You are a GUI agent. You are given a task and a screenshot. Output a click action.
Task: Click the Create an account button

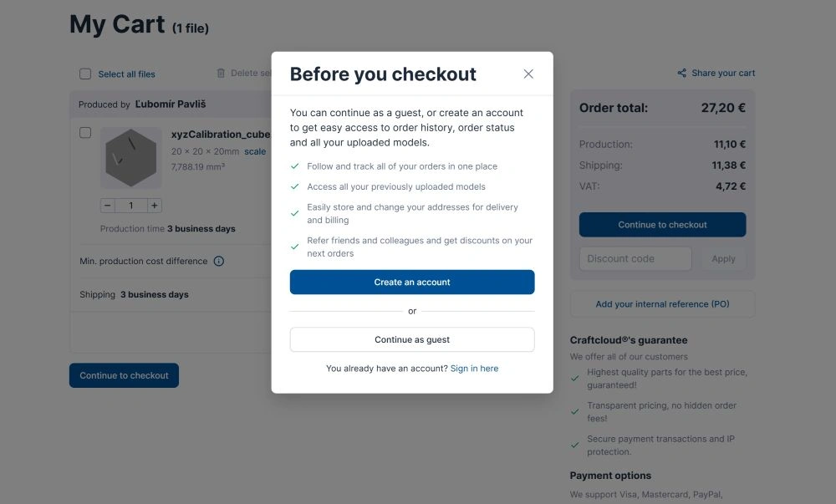tap(412, 283)
